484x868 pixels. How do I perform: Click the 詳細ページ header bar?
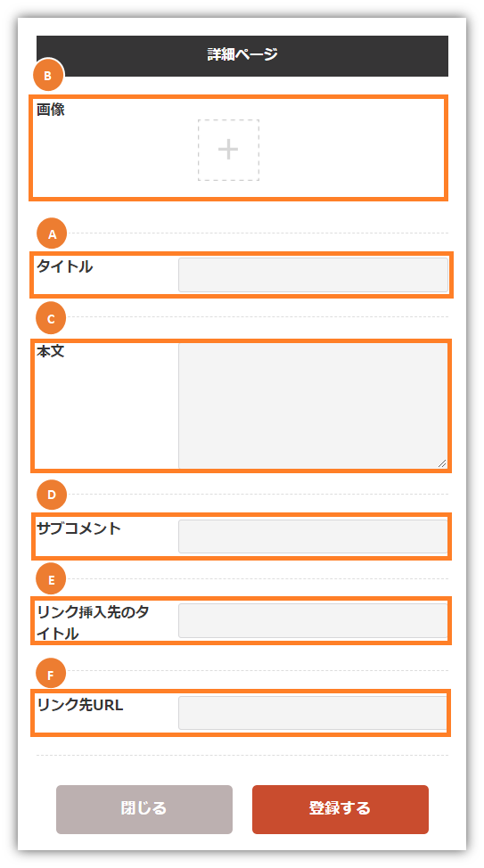[242, 56]
